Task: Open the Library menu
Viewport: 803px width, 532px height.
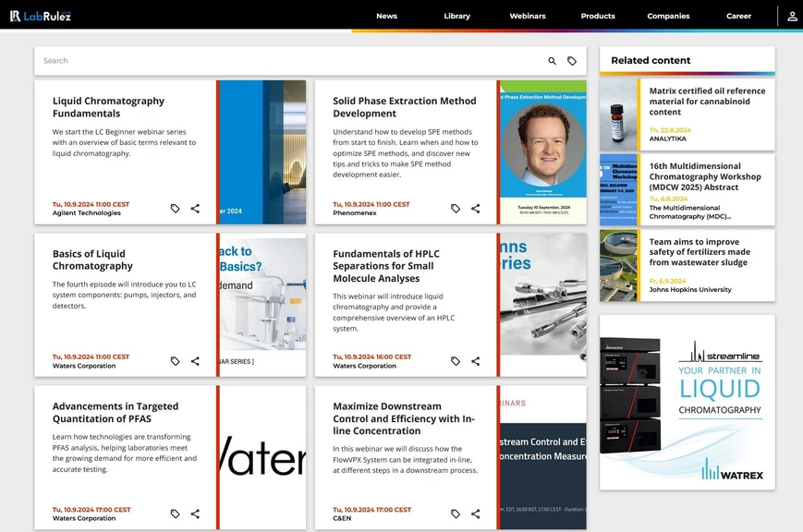Action: (x=456, y=16)
